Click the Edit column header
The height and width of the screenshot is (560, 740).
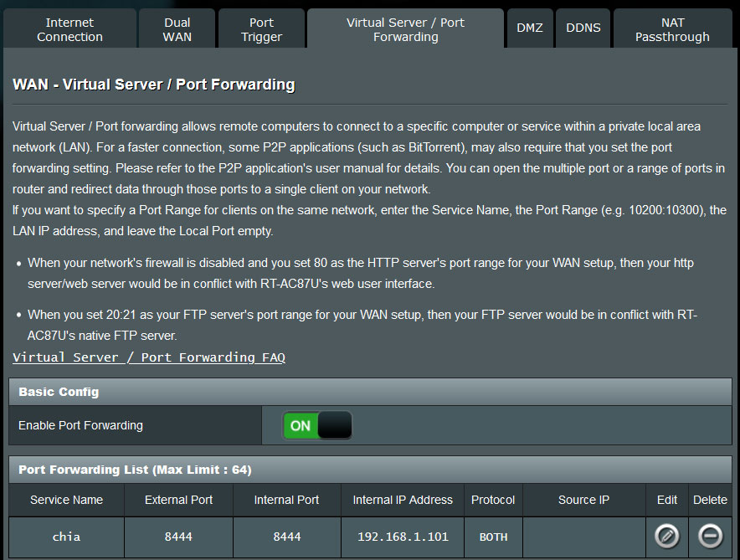click(x=667, y=500)
